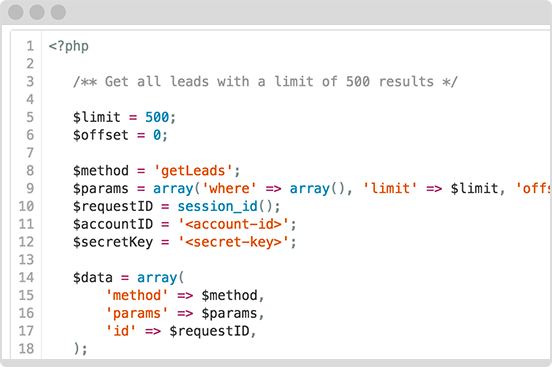Click the first gray window control circle
Viewport: 552px width, 368px height.
15,12
